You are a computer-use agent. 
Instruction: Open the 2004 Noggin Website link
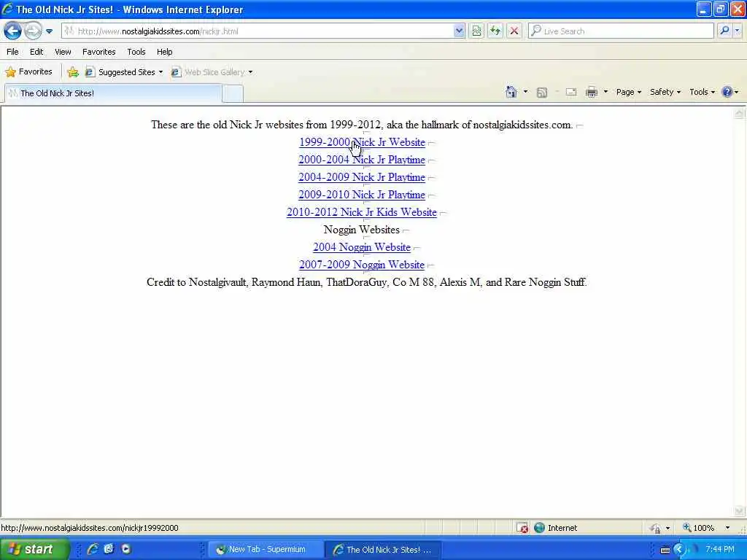(362, 247)
